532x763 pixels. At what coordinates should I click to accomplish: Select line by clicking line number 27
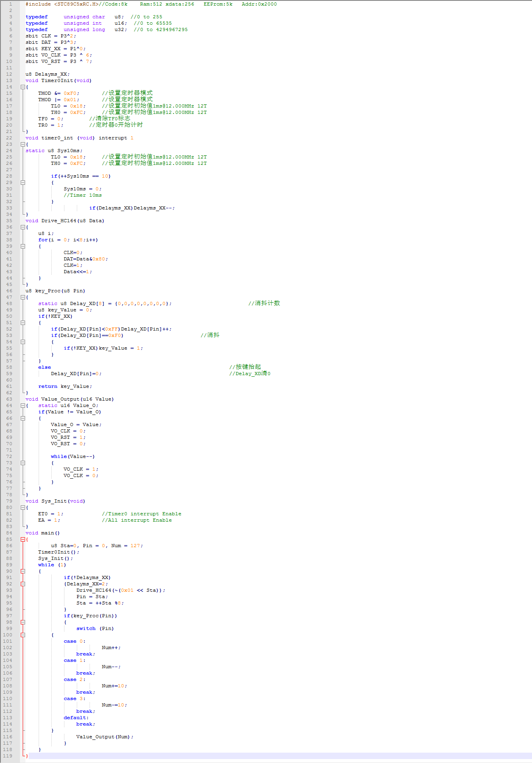coord(9,170)
